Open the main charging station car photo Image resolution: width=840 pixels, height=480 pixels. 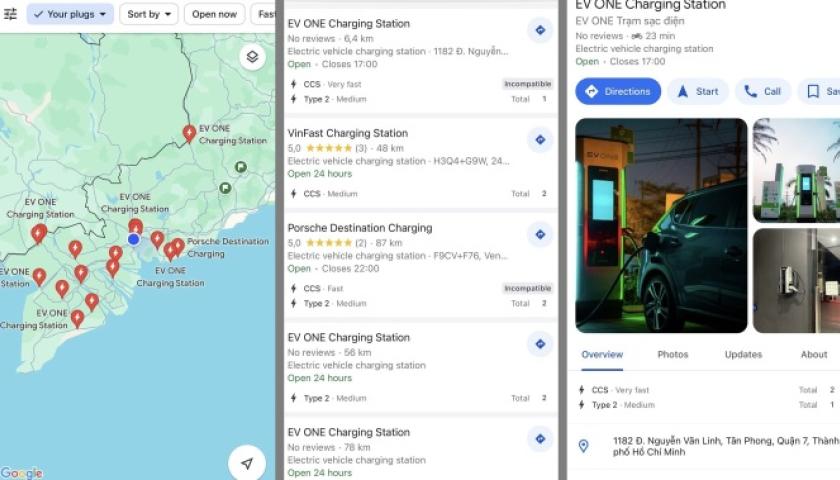(x=661, y=226)
